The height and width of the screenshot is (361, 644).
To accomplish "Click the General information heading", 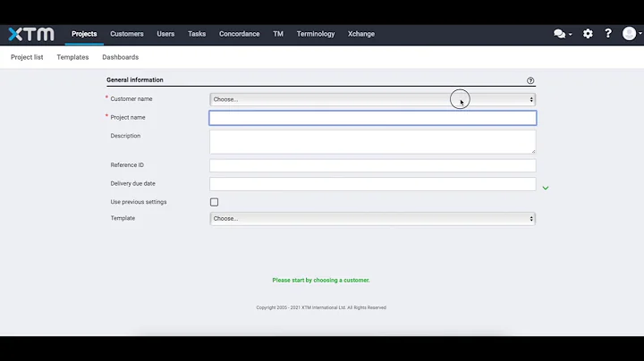I will coord(135,80).
